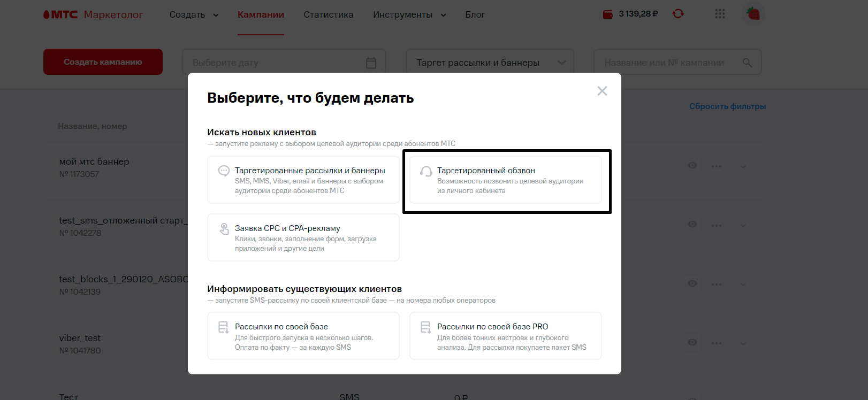Select Рассылки по своей базе PRO option
Viewport: 868px width, 400px height.
pos(506,336)
